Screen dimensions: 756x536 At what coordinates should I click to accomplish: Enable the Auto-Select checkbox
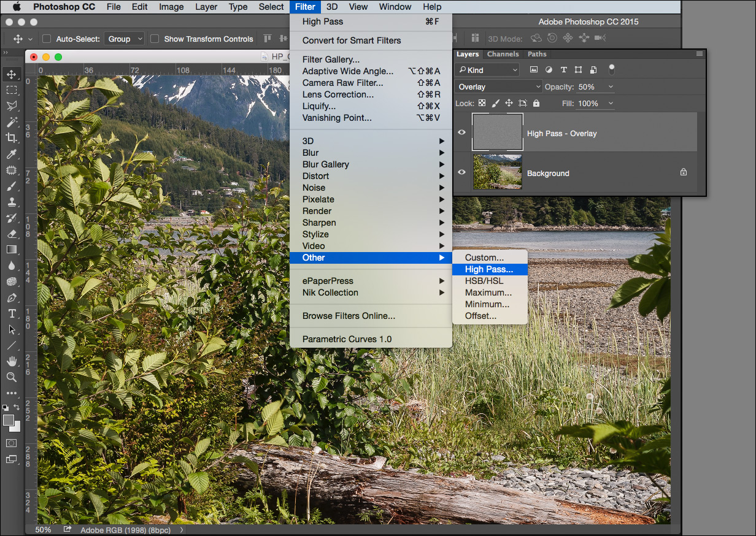47,39
